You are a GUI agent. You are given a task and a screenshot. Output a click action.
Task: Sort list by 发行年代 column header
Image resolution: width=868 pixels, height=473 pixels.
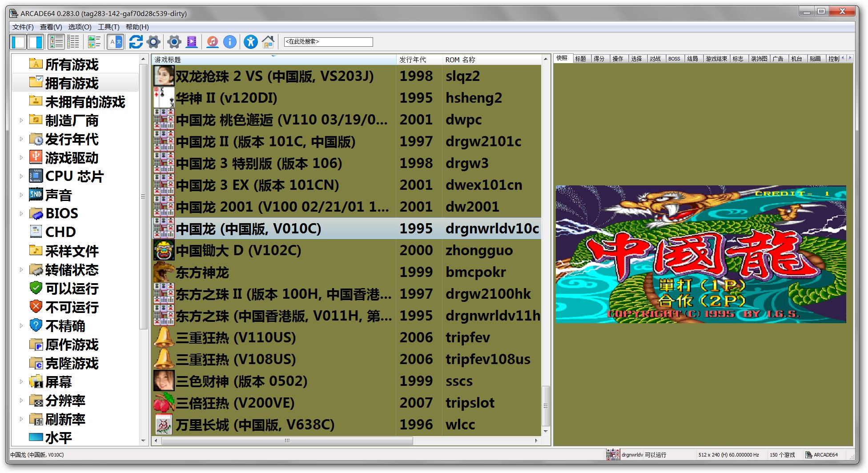coord(418,60)
